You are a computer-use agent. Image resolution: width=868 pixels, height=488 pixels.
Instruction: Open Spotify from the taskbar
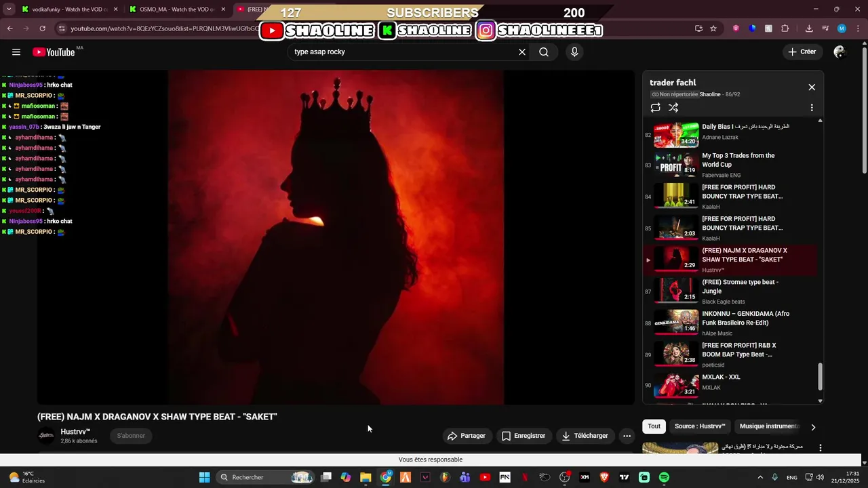(x=664, y=477)
